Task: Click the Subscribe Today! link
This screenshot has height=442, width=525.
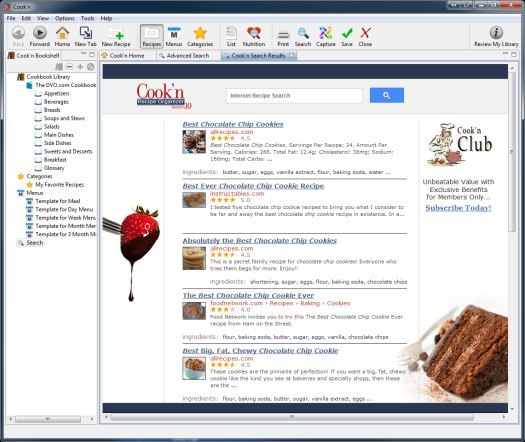Action: (x=458, y=208)
